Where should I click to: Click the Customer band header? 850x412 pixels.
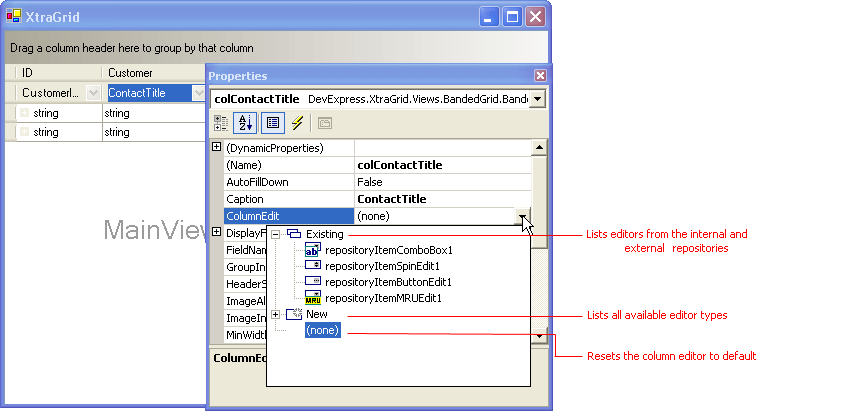[x=154, y=73]
